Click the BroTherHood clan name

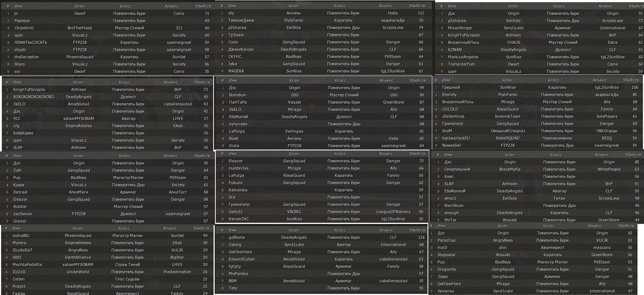coord(80,28)
